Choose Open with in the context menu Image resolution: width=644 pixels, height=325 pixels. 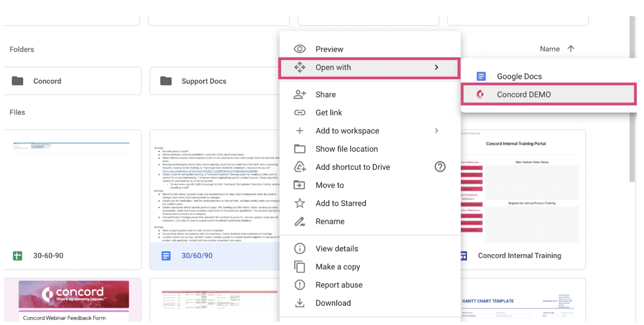tap(369, 68)
